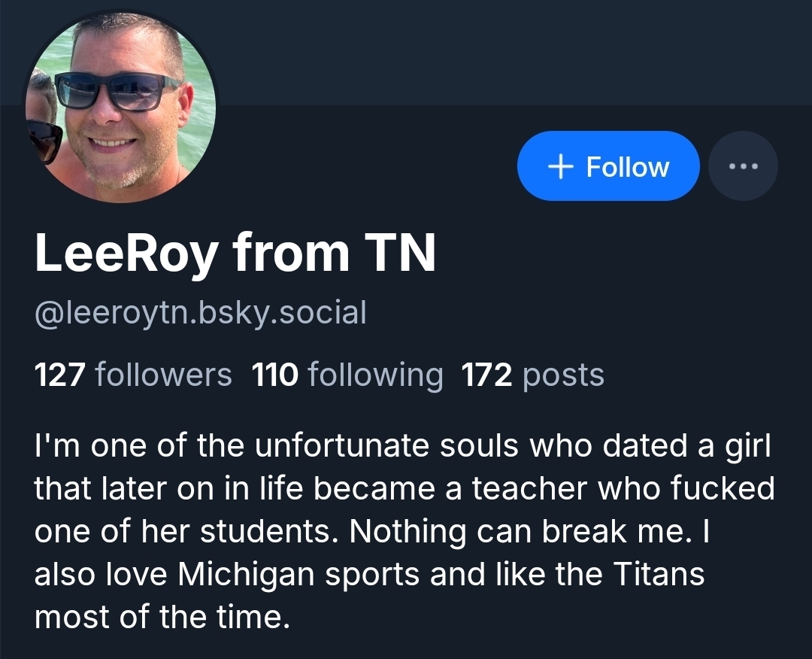Click the number 110 in following stats

point(275,374)
